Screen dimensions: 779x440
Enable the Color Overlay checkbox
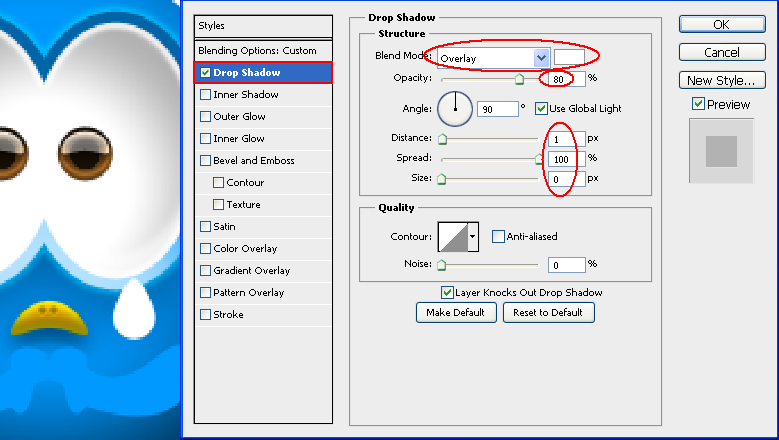click(x=205, y=248)
